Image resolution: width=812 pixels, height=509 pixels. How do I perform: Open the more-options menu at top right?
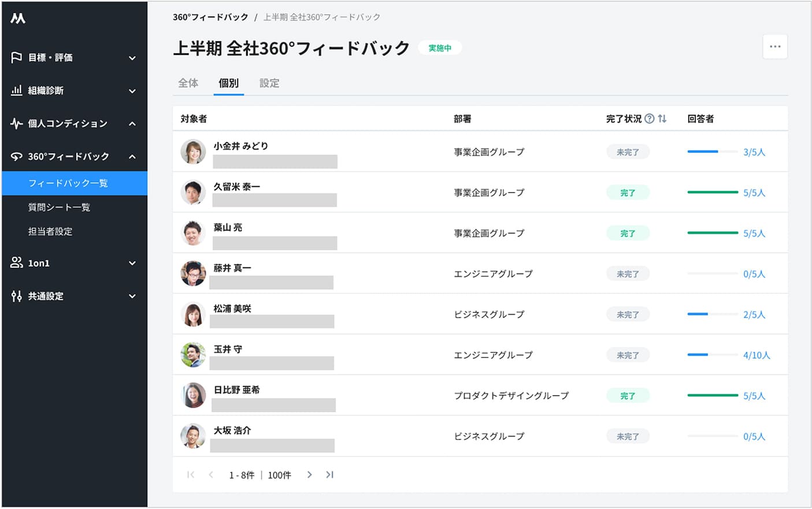(x=774, y=46)
